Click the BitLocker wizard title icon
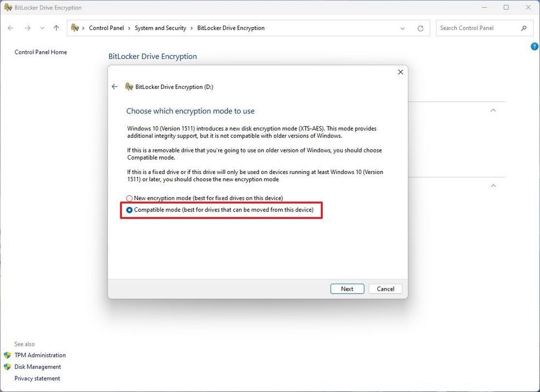This screenshot has height=392, width=540. [x=129, y=87]
